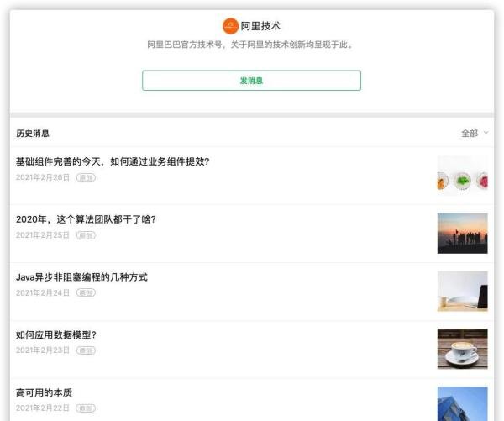Click the date 2021年2月25日
Viewport: 504px width, 421px height.
43,235
